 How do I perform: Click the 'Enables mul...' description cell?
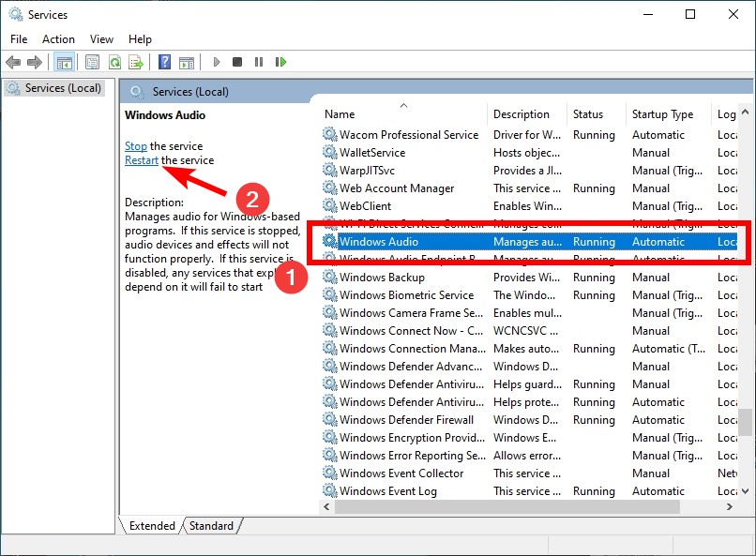pyautogui.click(x=527, y=312)
